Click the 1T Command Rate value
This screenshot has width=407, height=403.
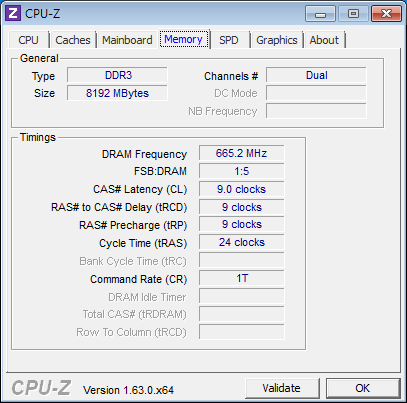click(242, 278)
